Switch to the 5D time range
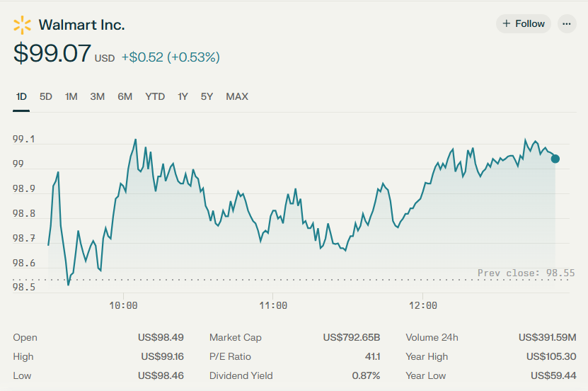Screen dimensions: 588x391 pyautogui.click(x=46, y=97)
